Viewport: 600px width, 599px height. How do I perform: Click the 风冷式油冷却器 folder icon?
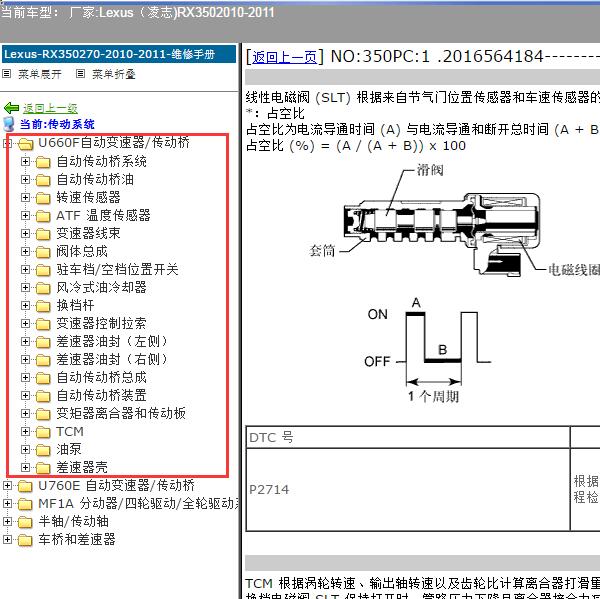43,288
